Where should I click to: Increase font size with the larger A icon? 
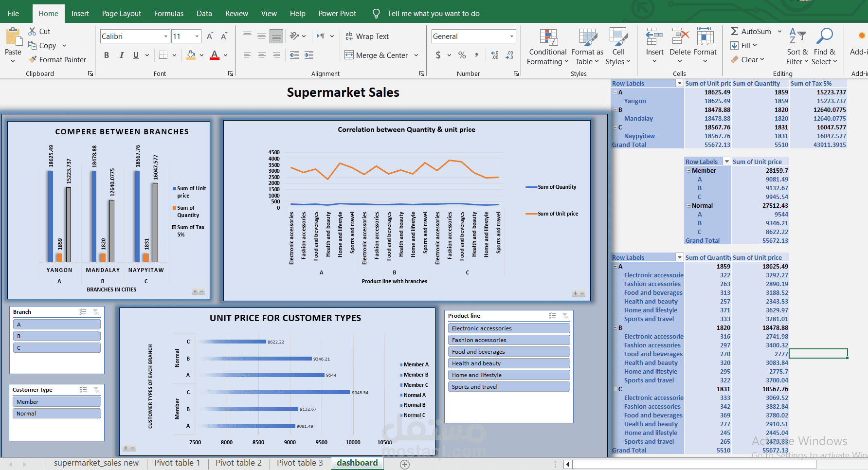[x=210, y=36]
